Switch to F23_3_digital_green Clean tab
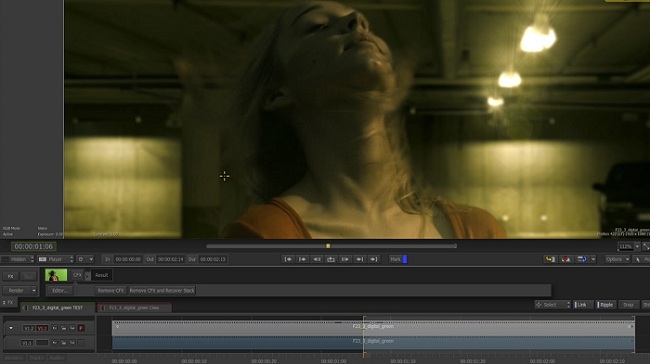650x364 pixels. pos(134,308)
